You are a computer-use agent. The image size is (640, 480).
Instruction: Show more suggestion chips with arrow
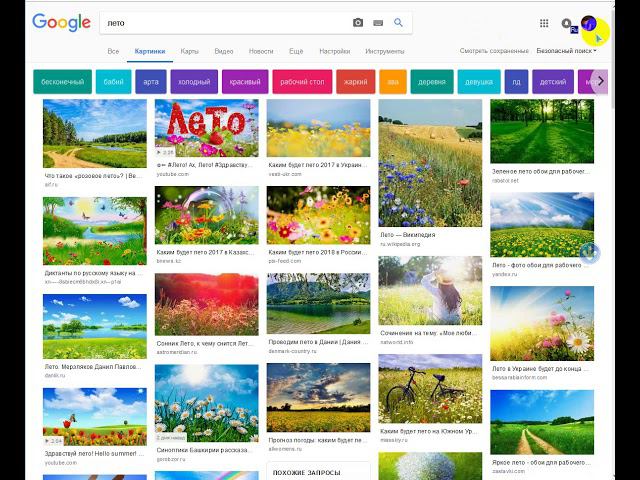click(x=600, y=81)
